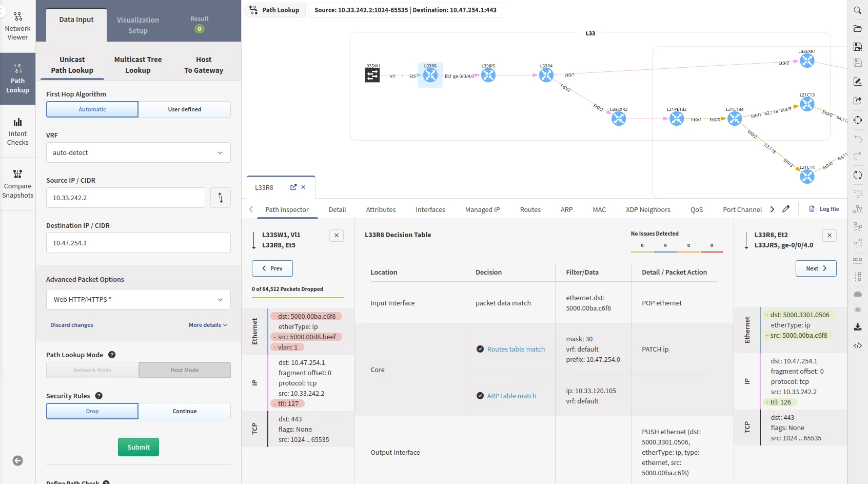Click the refresh icon in the right toolbar
The image size is (868, 484).
pos(857,175)
